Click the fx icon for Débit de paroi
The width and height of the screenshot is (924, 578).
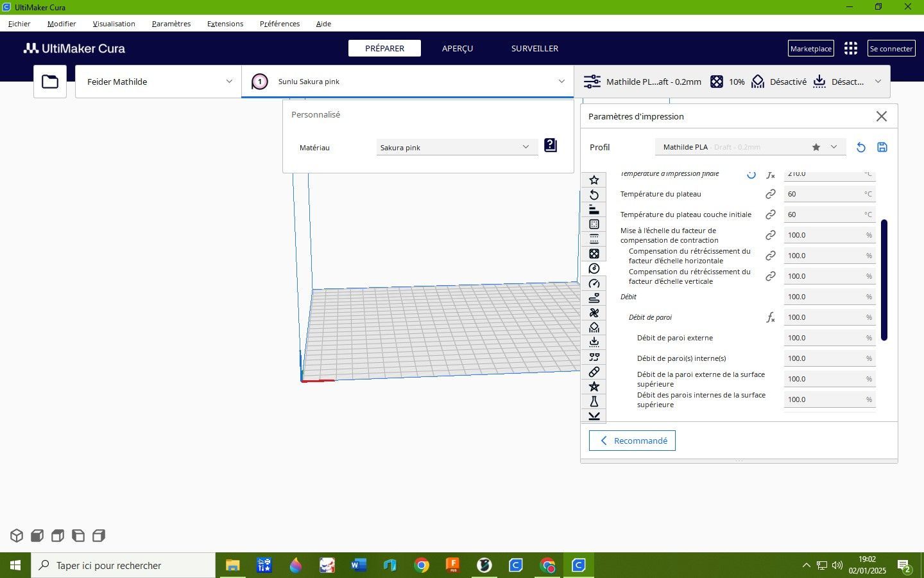tap(771, 317)
